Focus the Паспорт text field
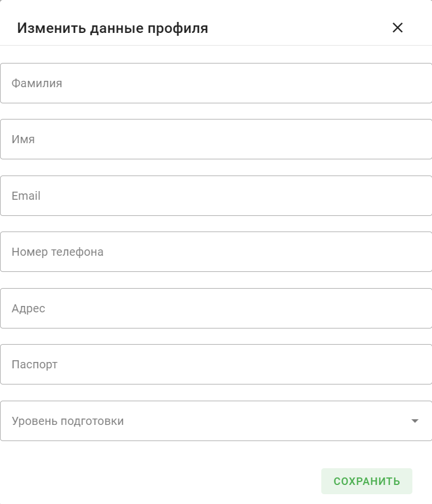The width and height of the screenshot is (432, 504). 216,364
